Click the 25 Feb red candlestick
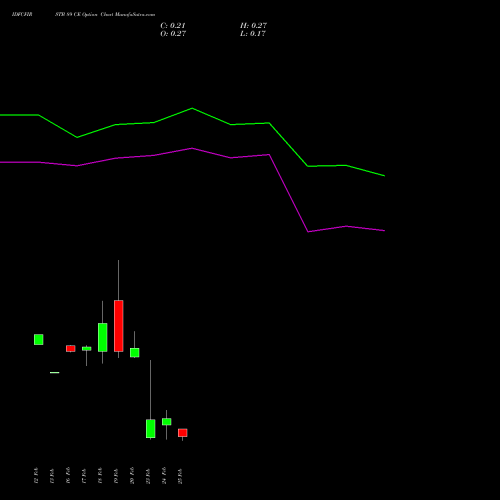The height and width of the screenshot is (500, 500). pyautogui.click(x=183, y=433)
